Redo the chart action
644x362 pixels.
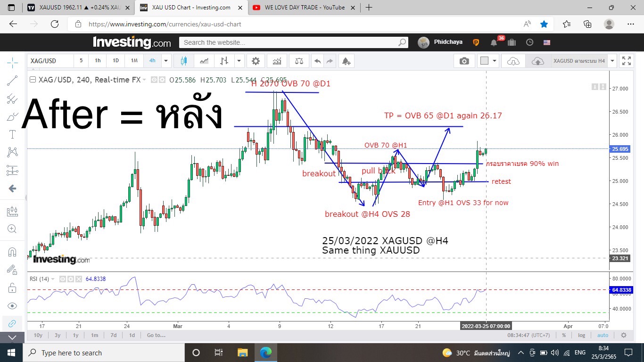tap(330, 61)
